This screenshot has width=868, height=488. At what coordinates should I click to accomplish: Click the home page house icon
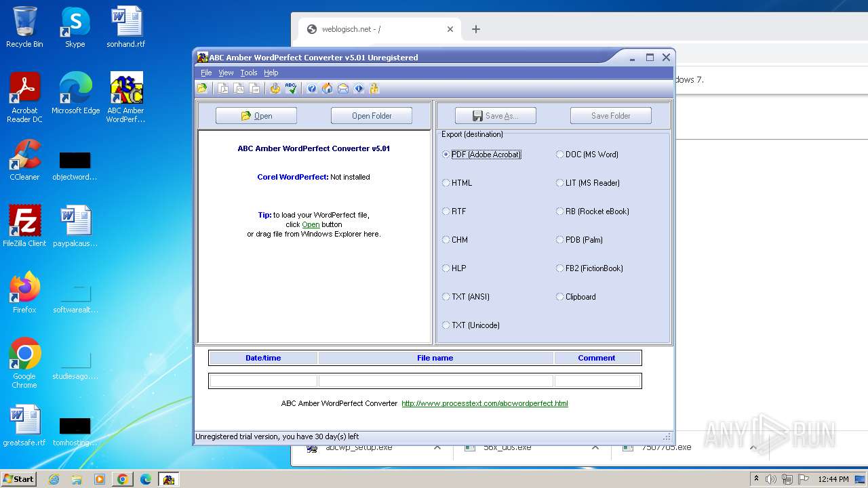(327, 88)
